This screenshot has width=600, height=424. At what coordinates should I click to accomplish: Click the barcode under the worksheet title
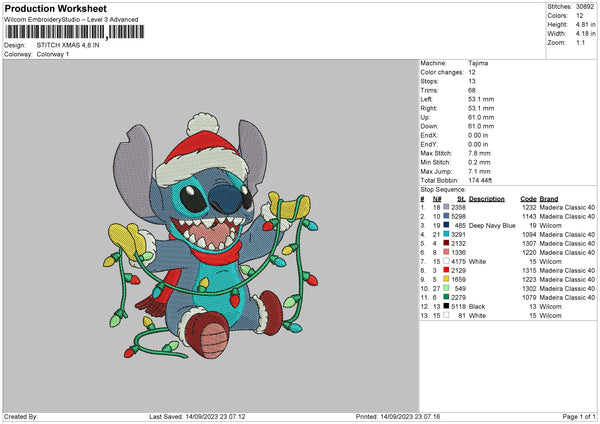pos(75,32)
